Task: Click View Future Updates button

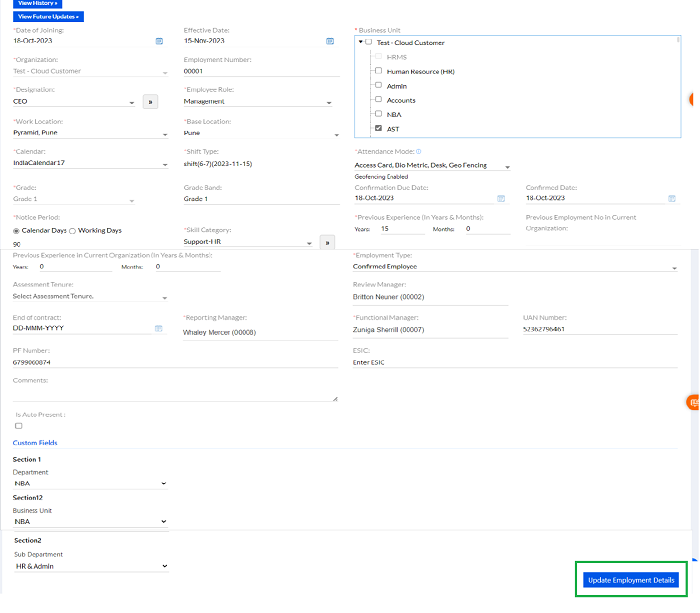Action: click(48, 17)
